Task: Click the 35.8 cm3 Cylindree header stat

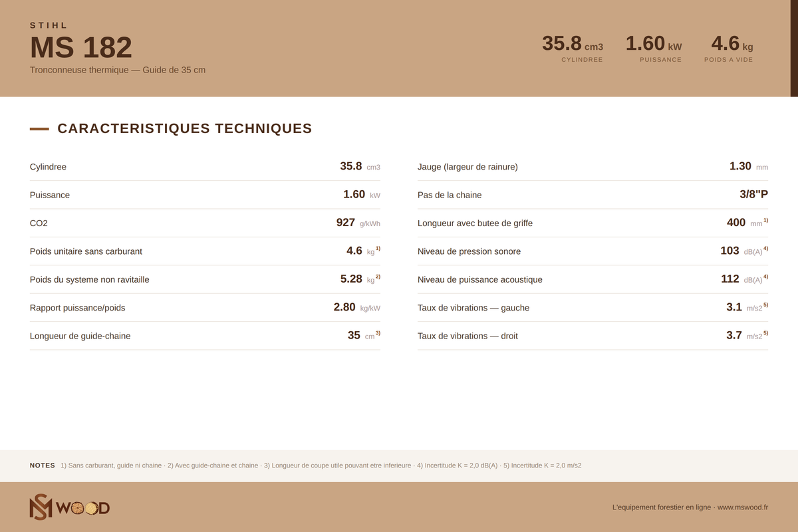Action: tap(573, 48)
